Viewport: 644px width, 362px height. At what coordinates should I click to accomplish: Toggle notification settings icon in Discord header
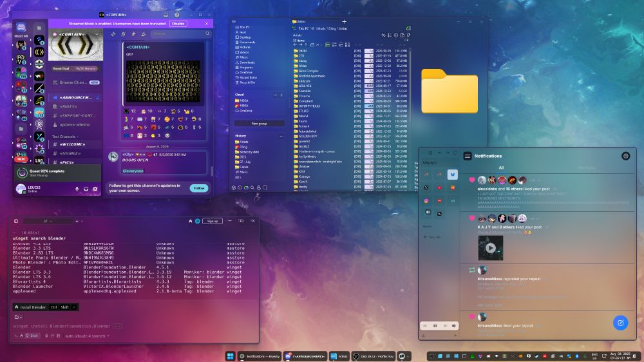click(x=123, y=34)
